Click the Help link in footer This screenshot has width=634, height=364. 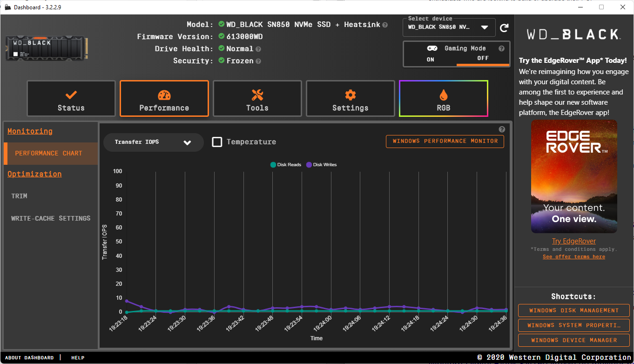pyautogui.click(x=78, y=358)
